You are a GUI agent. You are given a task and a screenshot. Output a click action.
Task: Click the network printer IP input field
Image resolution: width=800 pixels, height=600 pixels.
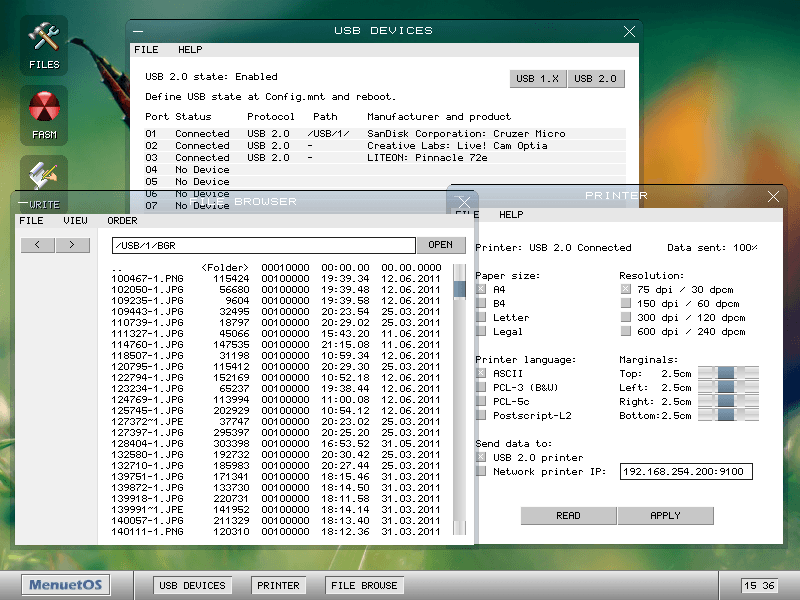click(x=684, y=471)
